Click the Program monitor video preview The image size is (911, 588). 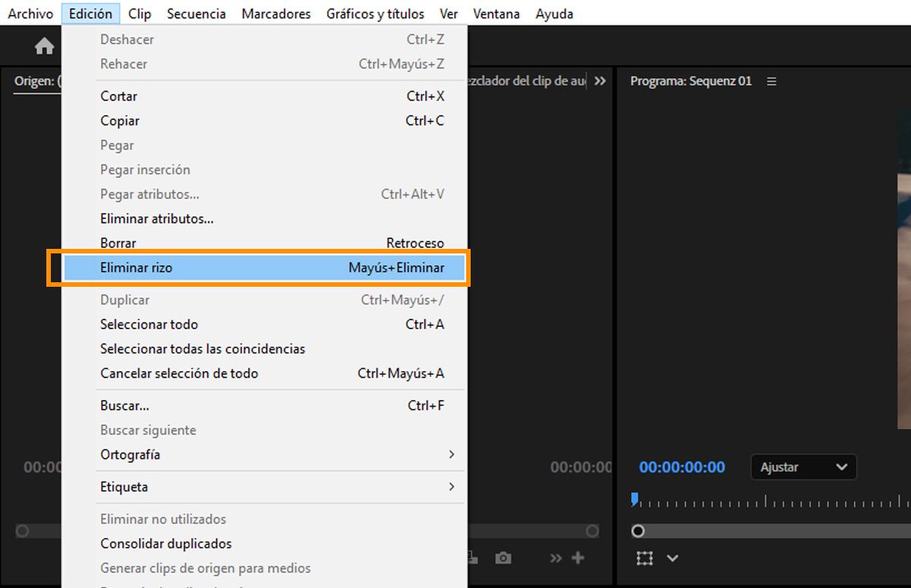point(903,269)
